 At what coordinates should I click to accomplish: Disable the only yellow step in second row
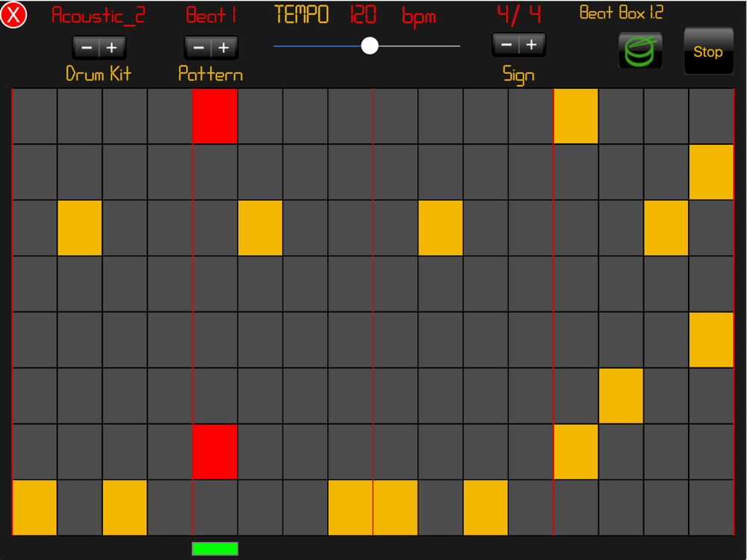click(x=711, y=172)
